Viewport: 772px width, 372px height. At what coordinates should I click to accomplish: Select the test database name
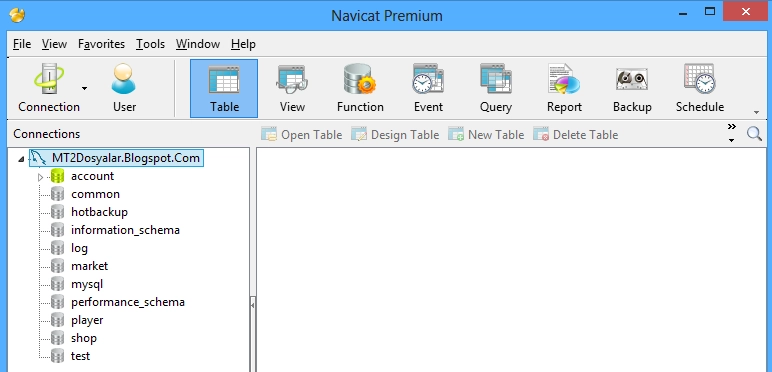point(80,356)
